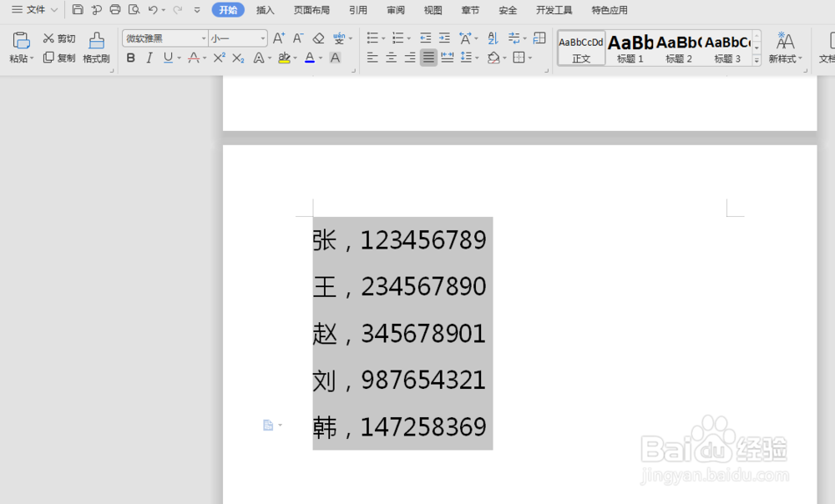Click the Distributed alignment icon
This screenshot has height=504, width=835.
448,58
